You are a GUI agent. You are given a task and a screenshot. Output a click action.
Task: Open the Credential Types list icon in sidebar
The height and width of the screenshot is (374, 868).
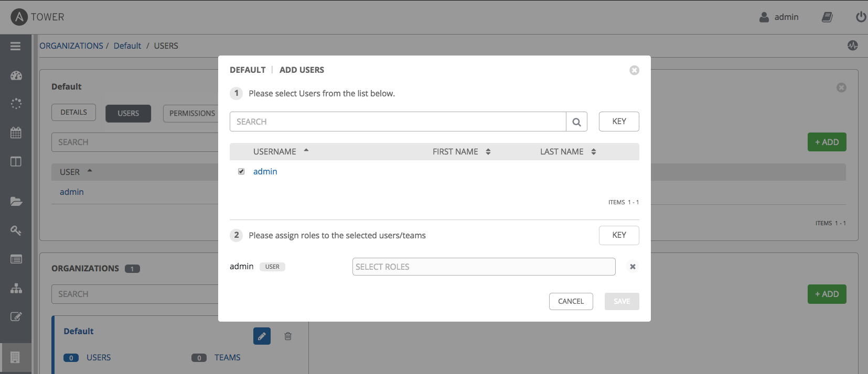pos(16,259)
